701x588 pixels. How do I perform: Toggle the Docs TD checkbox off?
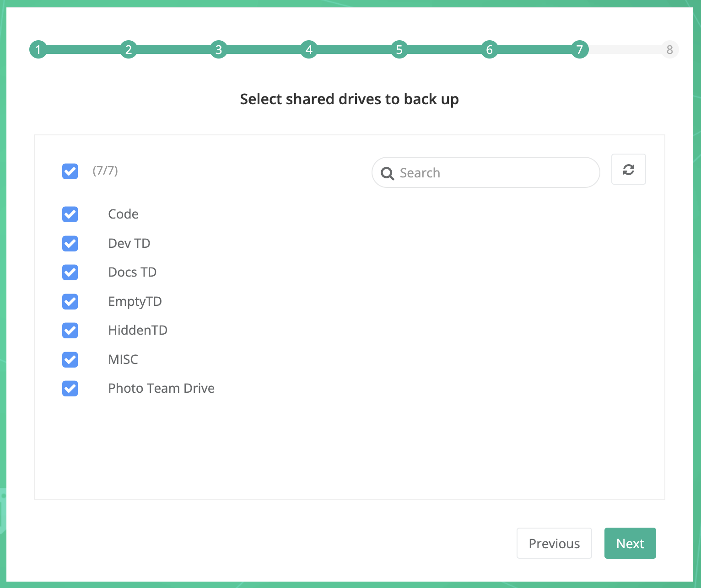70,272
